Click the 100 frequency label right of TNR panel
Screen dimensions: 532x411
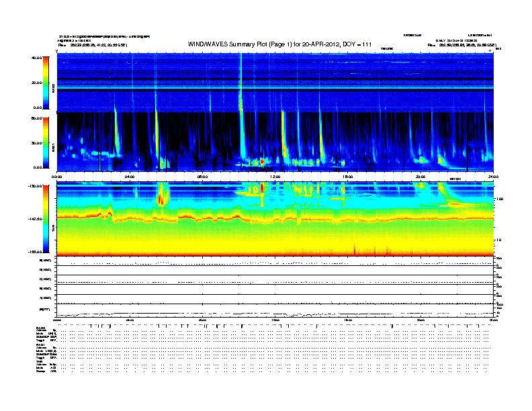point(500,199)
